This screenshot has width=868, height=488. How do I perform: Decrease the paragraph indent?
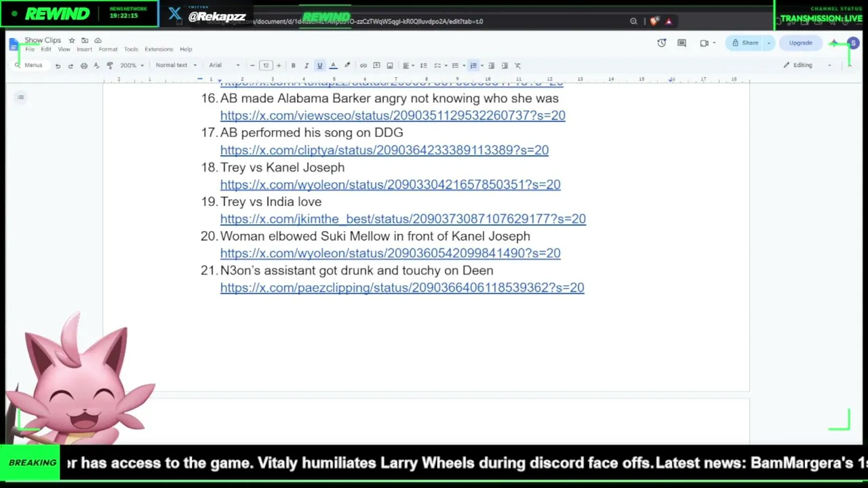492,66
